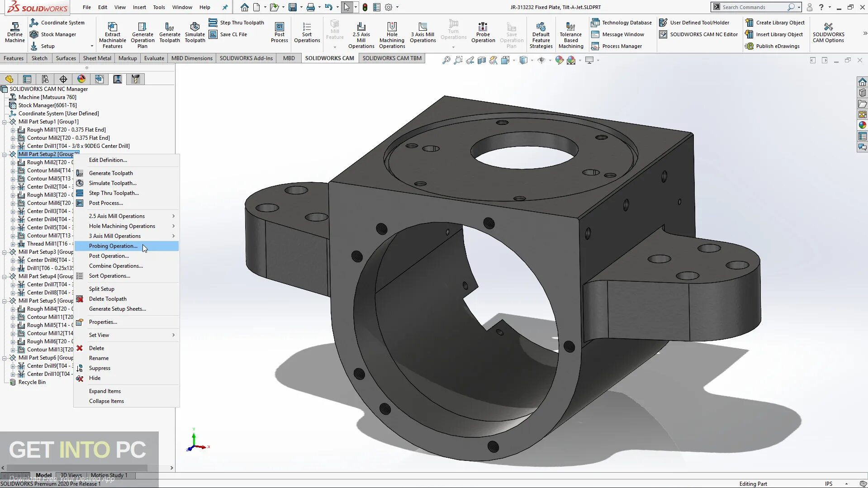Click Edit Appearance color ball in view toolbar
The height and width of the screenshot is (488, 868).
coord(559,60)
